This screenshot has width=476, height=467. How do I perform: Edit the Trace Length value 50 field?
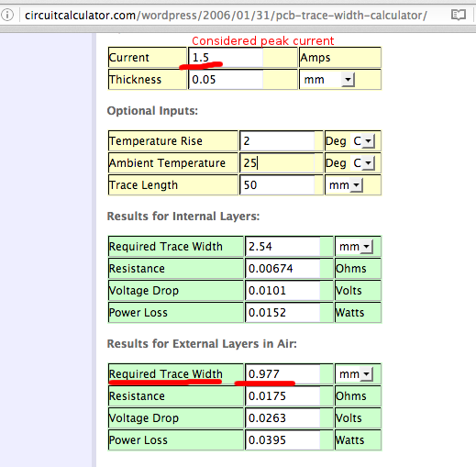(x=277, y=184)
